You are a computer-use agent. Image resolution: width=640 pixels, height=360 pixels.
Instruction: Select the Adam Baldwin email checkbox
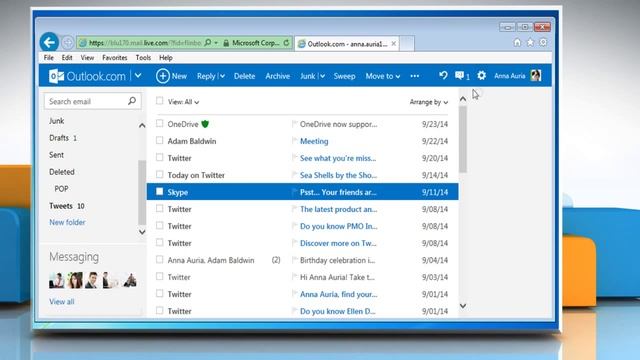pyautogui.click(x=160, y=140)
